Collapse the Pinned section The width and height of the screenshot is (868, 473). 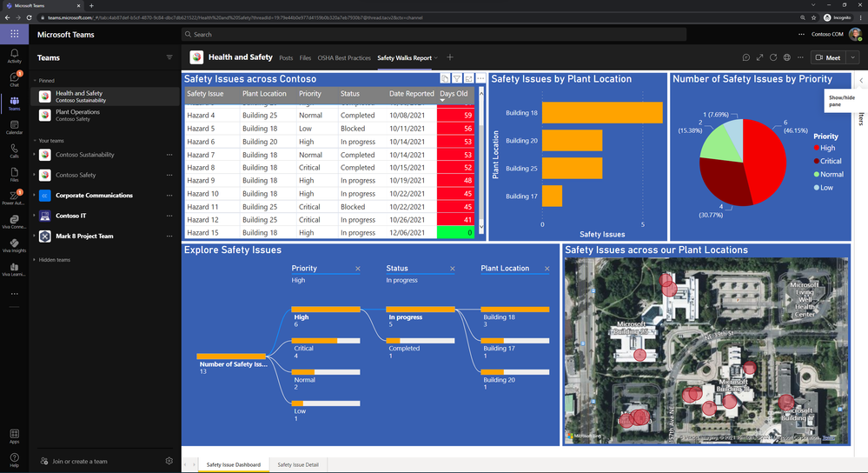[35, 81]
